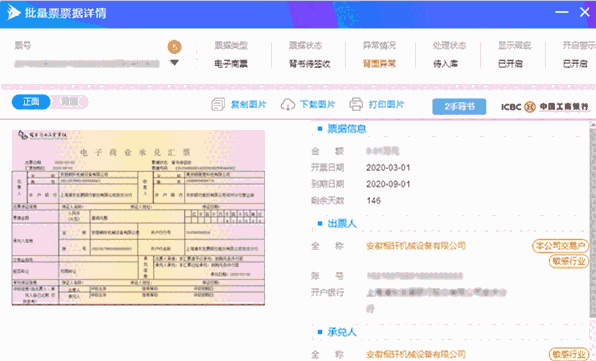Screen dimensions: 596x361
Task: Open the 2手背书 button
Action: pos(459,106)
